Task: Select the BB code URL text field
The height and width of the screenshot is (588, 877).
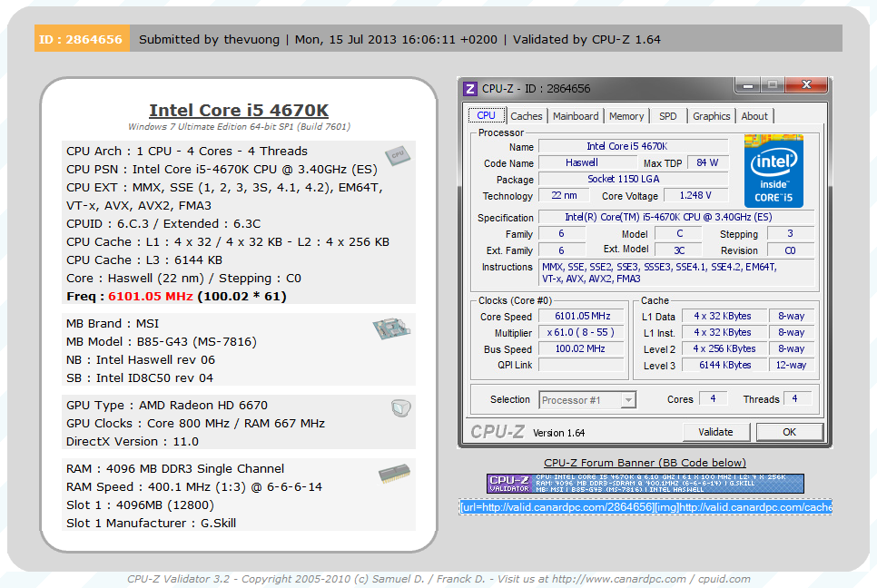Action: click(645, 507)
